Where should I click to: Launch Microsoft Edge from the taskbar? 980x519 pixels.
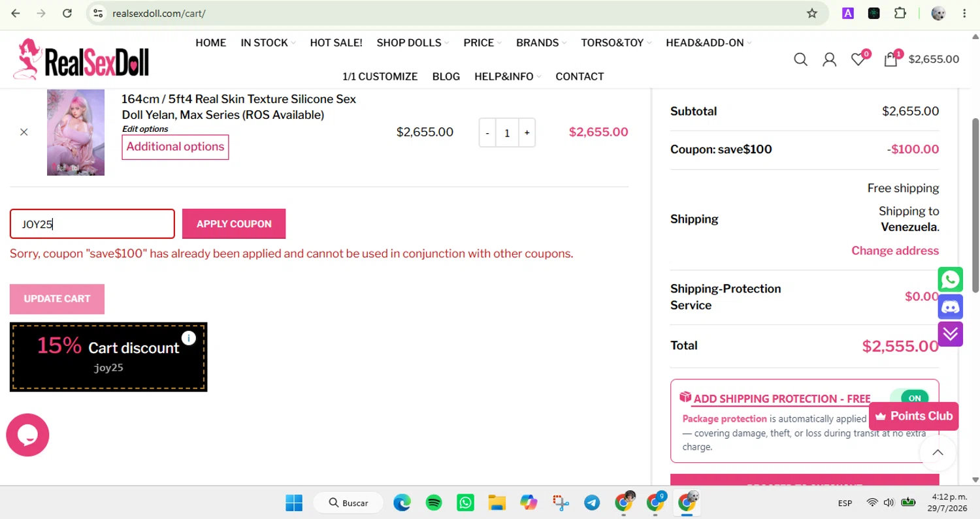tap(402, 503)
